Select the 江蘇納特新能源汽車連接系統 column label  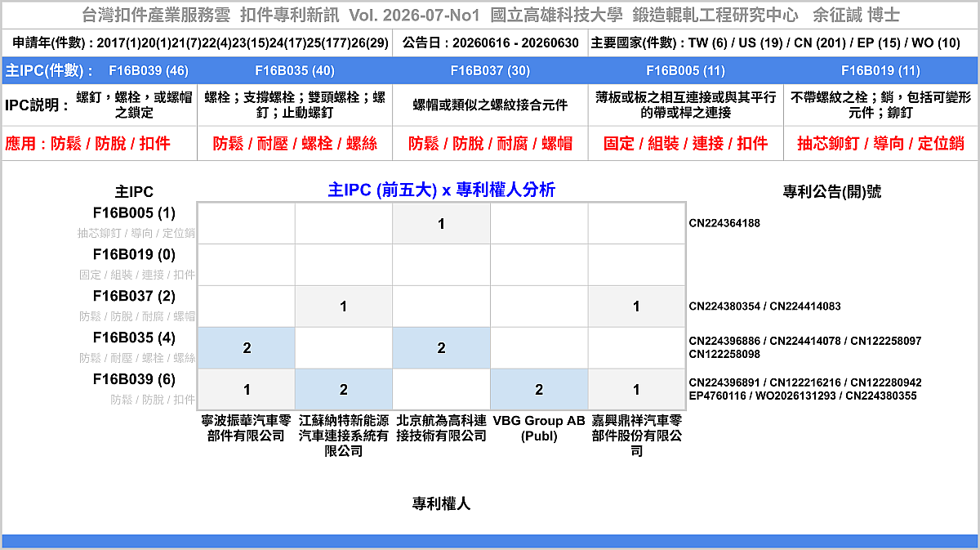tap(344, 436)
